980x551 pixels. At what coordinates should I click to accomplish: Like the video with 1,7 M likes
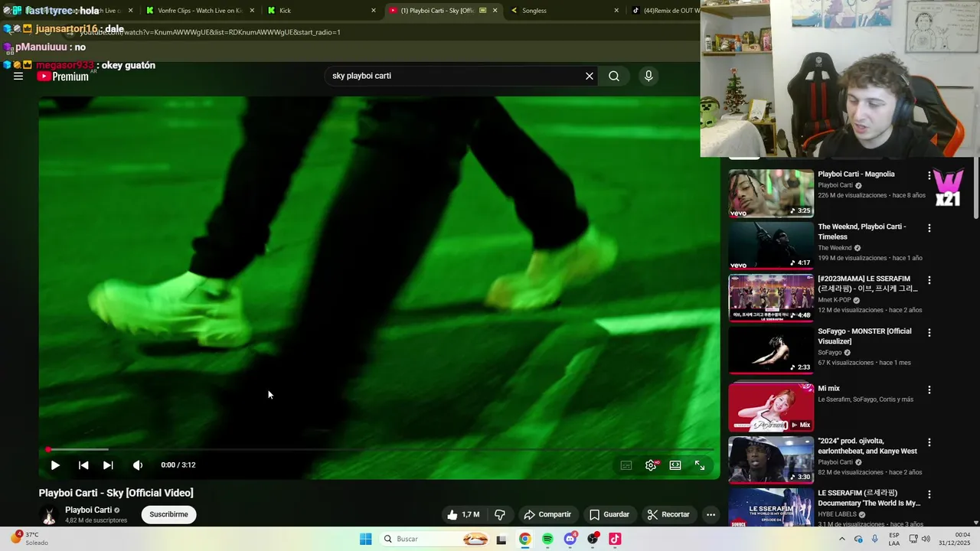(x=464, y=514)
